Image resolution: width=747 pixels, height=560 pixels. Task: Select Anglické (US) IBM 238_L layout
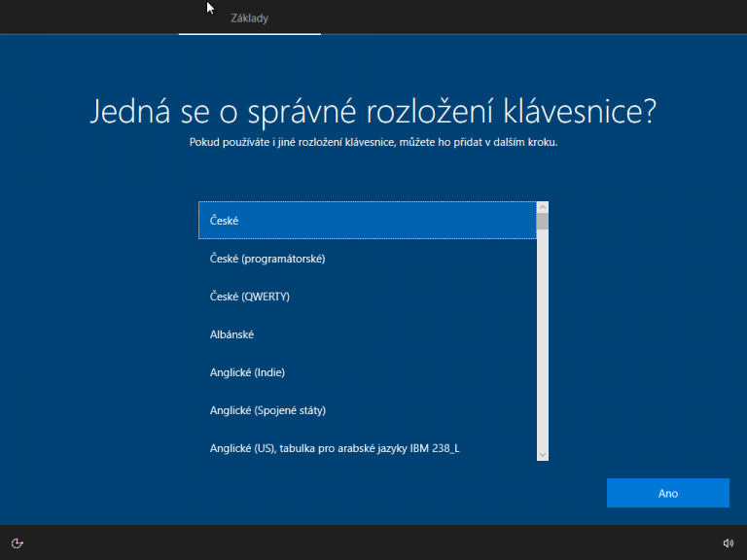367,448
